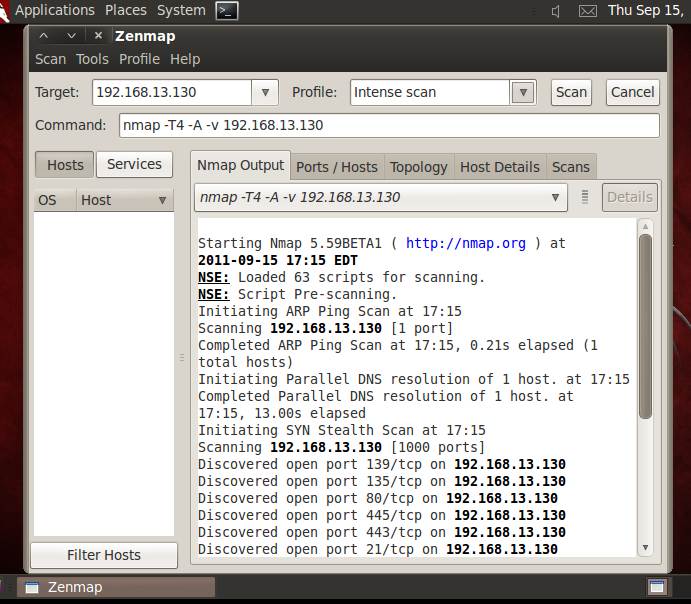Open the Target dropdown arrow
The height and width of the screenshot is (604, 691).
tap(265, 92)
